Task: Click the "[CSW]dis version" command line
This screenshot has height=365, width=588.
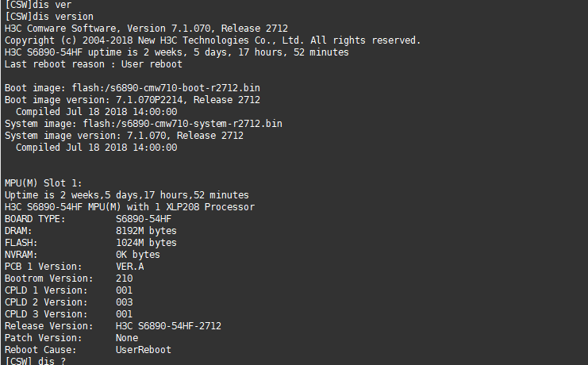Action: pos(48,17)
